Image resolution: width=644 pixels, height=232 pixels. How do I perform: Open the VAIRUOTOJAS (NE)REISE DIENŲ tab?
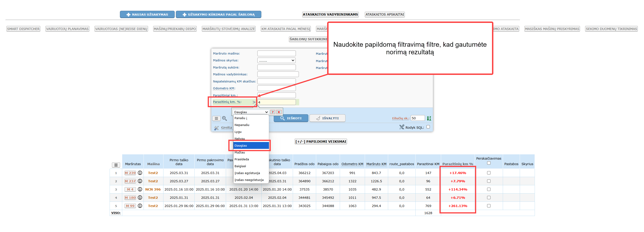click(121, 29)
